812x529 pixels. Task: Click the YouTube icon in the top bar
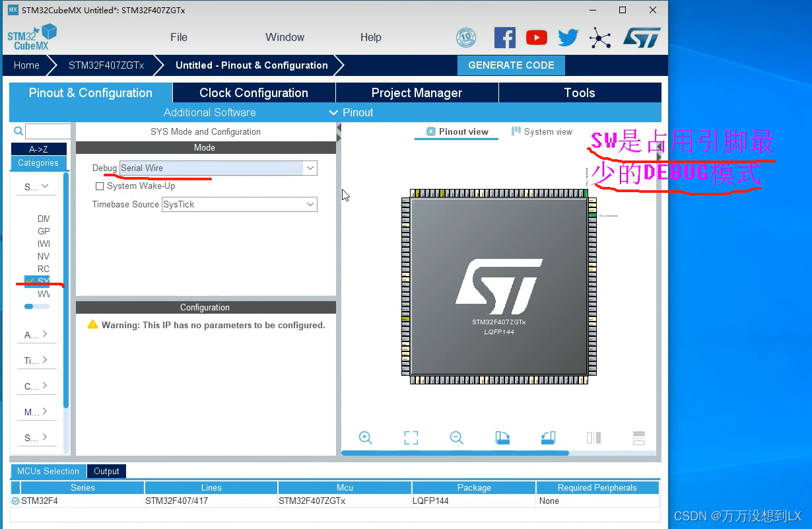537,38
